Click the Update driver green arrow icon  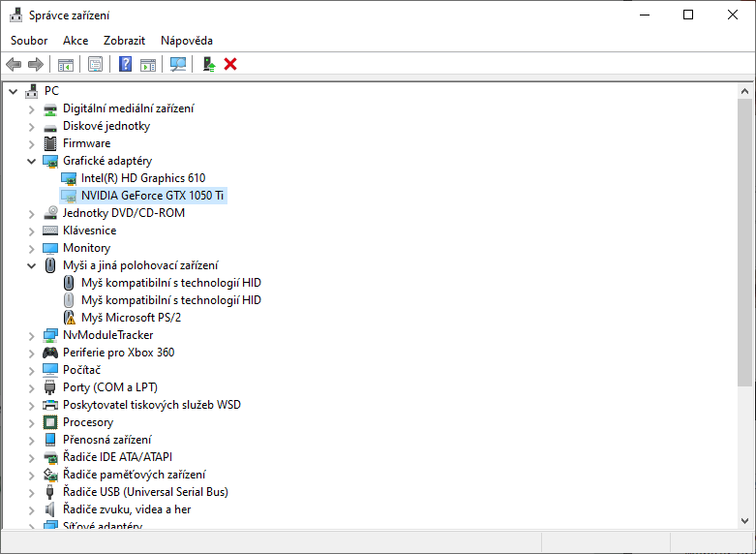[x=209, y=64]
